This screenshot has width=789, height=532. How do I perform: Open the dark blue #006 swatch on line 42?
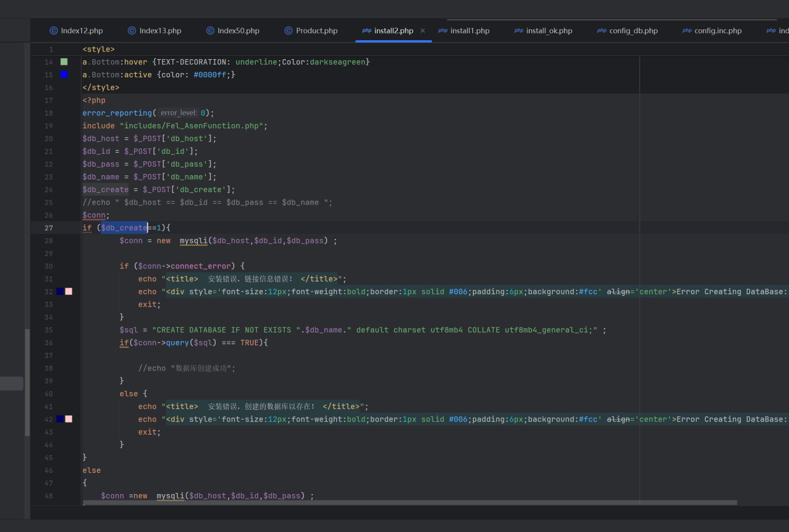point(60,419)
